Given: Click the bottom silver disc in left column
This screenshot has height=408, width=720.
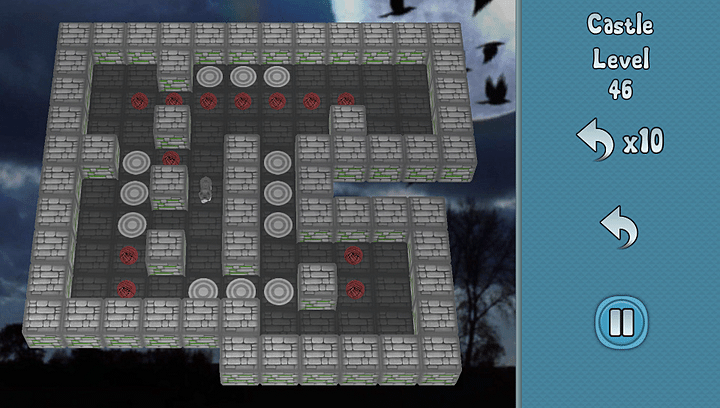Looking at the screenshot, I should point(131,224).
